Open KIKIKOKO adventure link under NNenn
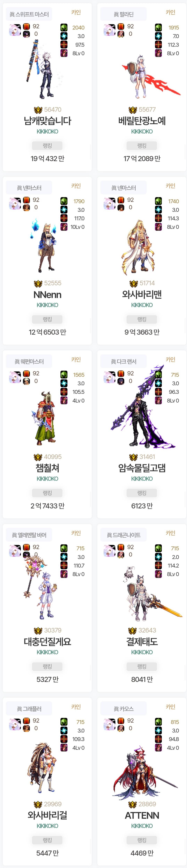187x868 pixels. pos(47,305)
